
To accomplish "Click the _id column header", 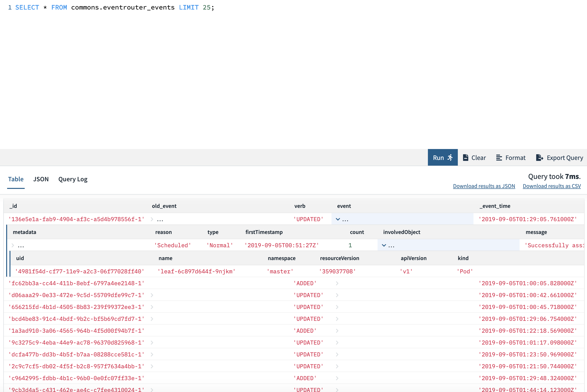I will tap(13, 206).
